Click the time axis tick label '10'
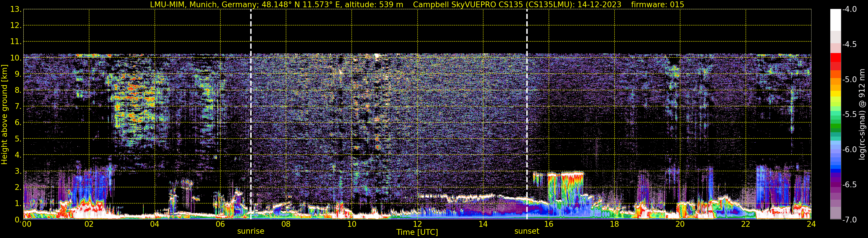 coord(352,224)
